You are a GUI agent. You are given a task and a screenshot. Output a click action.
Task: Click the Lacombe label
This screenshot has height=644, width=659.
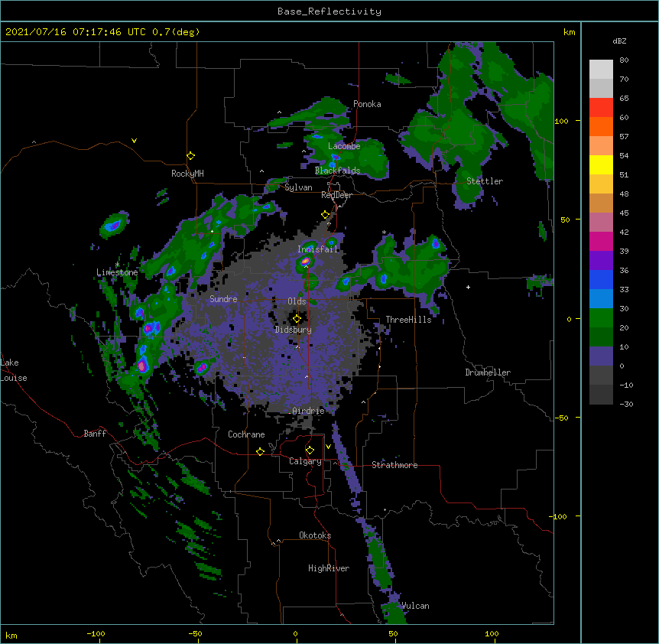coord(344,146)
